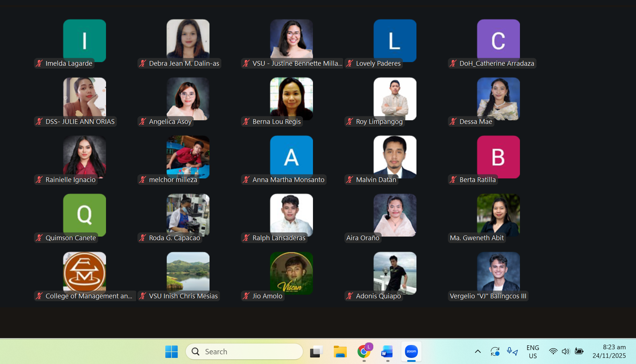Select Aira Oraño participant thumbnail
Viewport: 636px width, 364px height.
click(x=395, y=215)
